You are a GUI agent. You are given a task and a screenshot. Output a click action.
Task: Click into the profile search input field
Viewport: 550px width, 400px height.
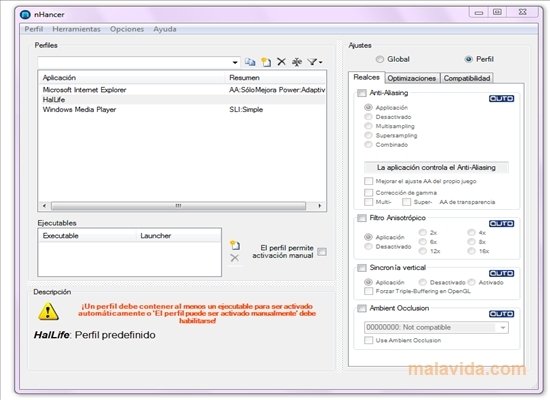click(134, 62)
